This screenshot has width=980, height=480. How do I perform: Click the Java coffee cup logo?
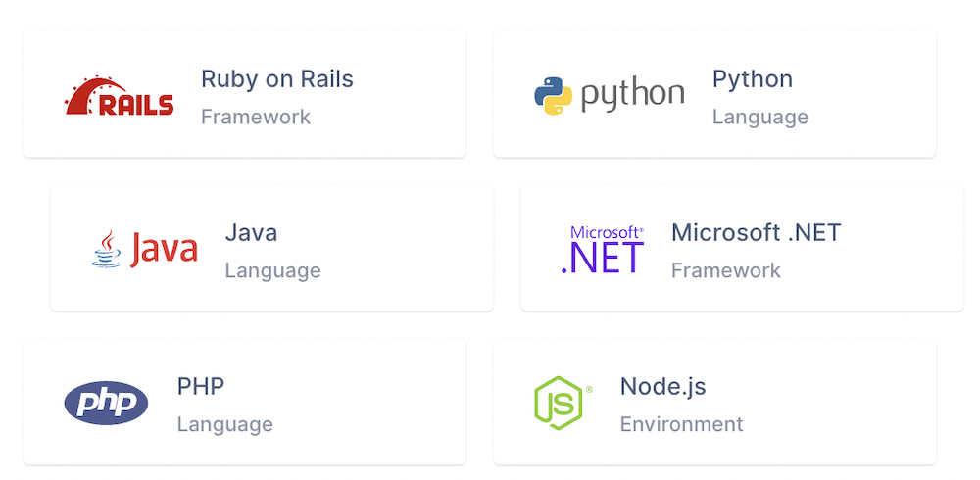(108, 250)
